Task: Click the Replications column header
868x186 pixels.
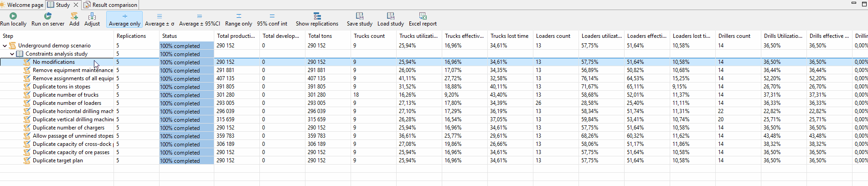Action: 137,36
